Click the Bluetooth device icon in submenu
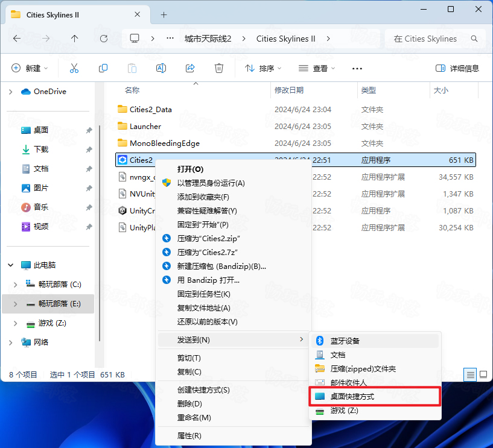Image resolution: width=493 pixels, height=448 pixels. pos(320,341)
